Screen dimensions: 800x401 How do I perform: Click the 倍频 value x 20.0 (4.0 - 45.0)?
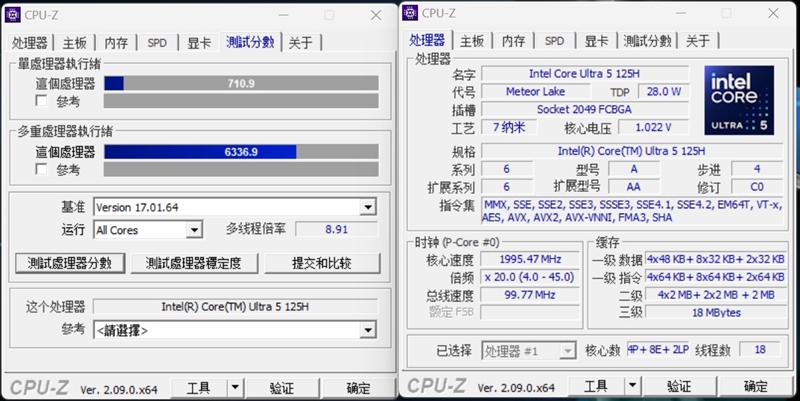tap(530, 277)
